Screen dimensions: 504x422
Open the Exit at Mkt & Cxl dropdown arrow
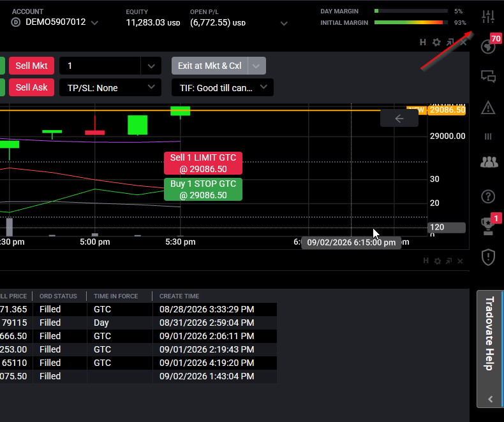[x=256, y=66]
